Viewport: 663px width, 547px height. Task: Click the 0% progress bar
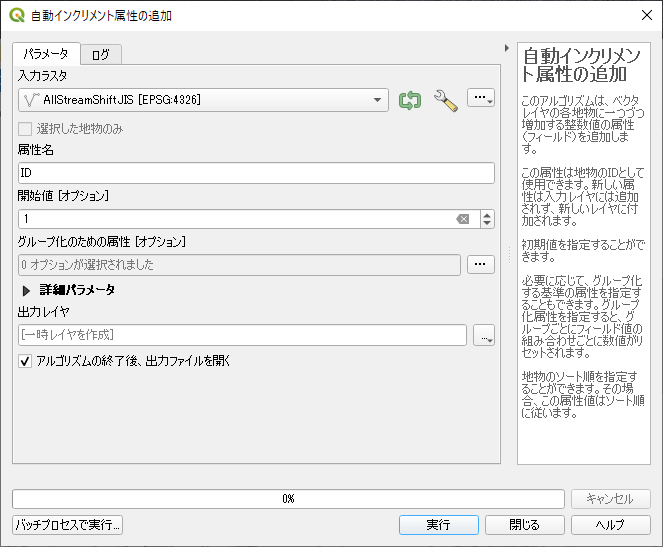288,498
